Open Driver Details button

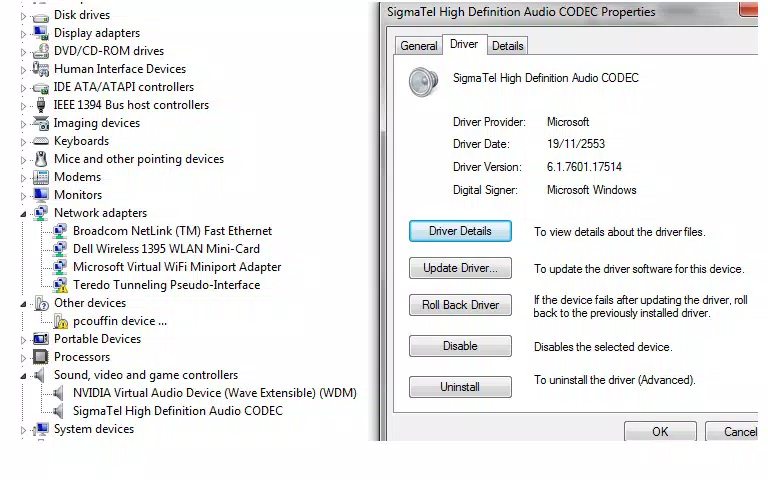(x=460, y=231)
